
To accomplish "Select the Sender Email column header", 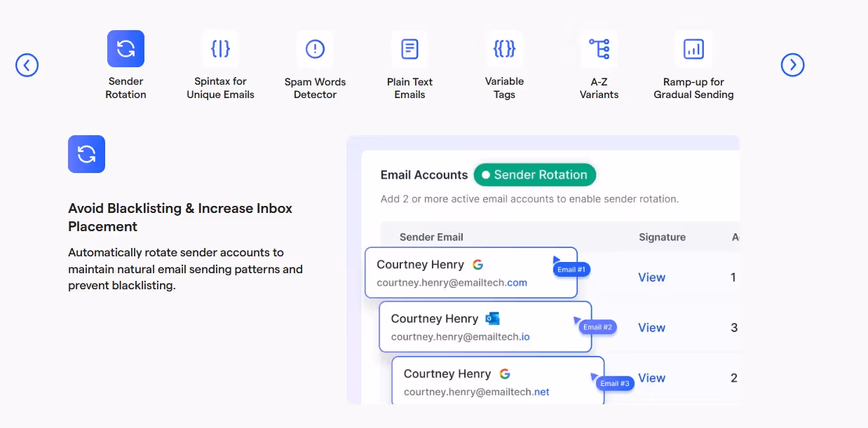I will pyautogui.click(x=431, y=237).
